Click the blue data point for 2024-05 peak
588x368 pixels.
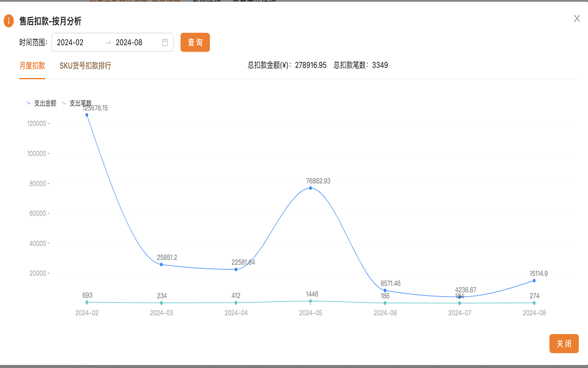point(311,188)
